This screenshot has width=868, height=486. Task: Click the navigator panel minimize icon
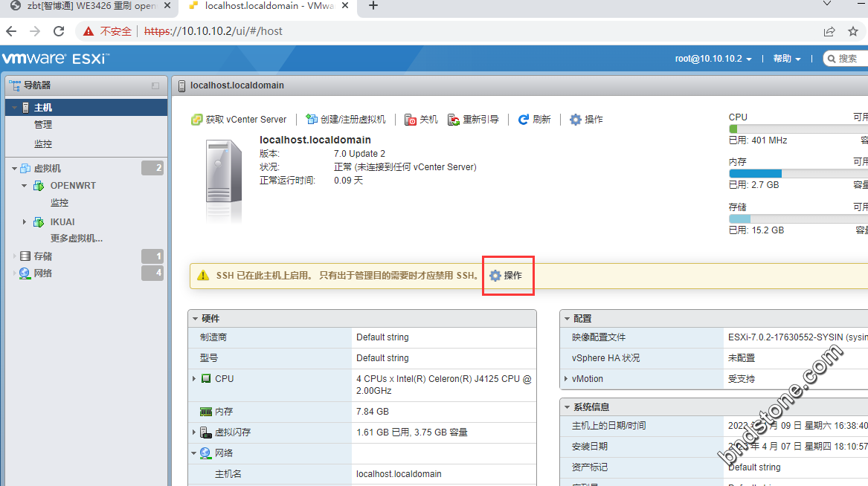[155, 85]
